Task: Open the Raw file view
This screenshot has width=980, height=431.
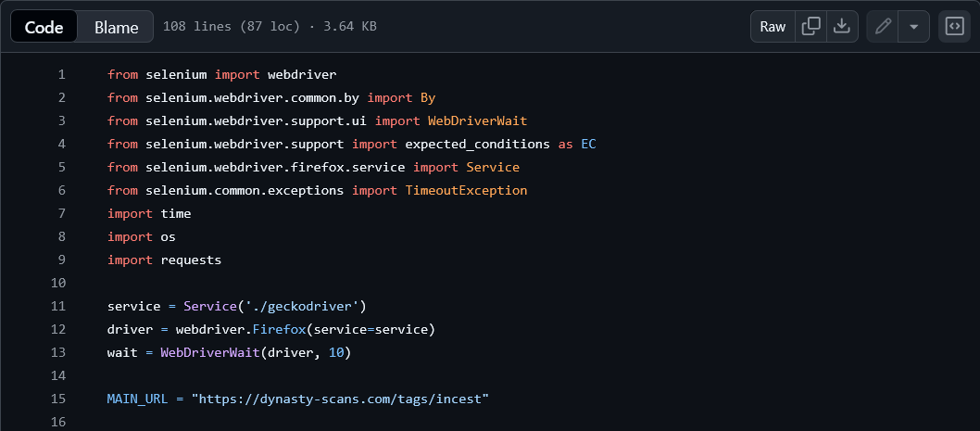Action: tap(773, 26)
